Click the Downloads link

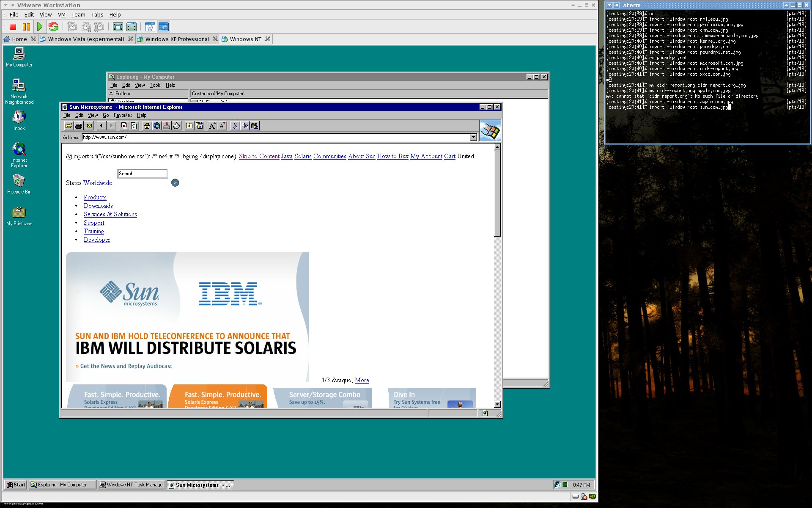coord(98,206)
